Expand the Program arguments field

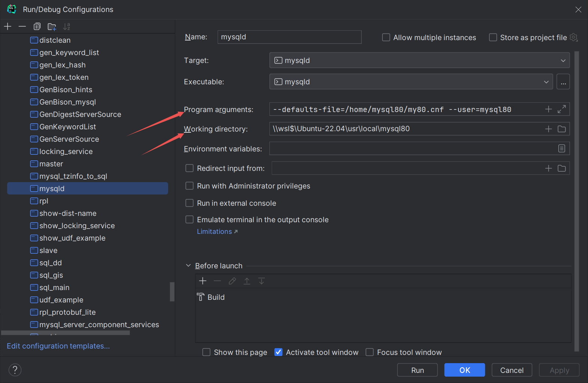(x=562, y=109)
